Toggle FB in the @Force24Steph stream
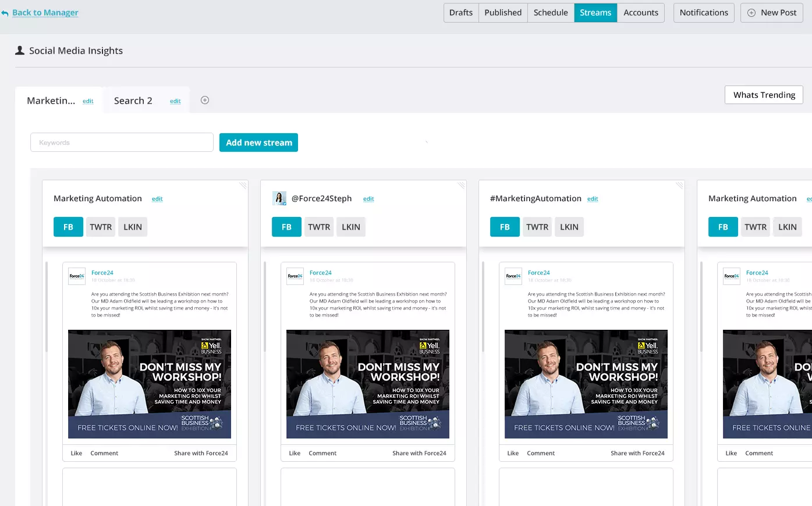 (286, 227)
